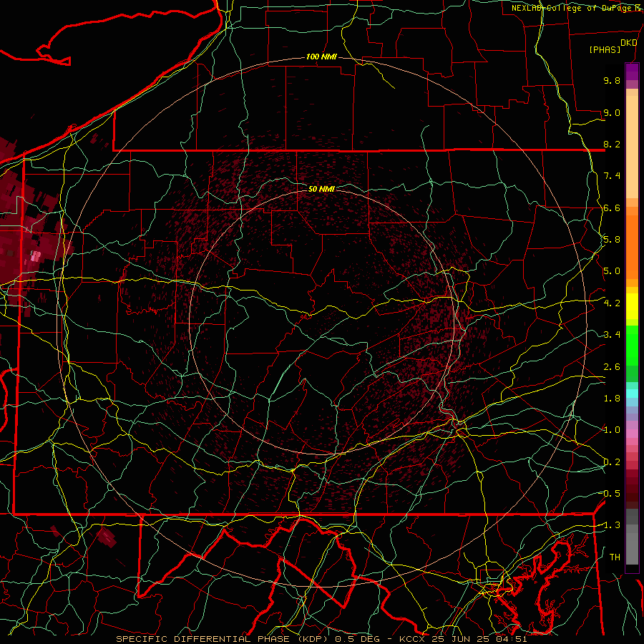Click the "KCCX" radar site identifier
Screen dimensions: 644x644
[413, 639]
